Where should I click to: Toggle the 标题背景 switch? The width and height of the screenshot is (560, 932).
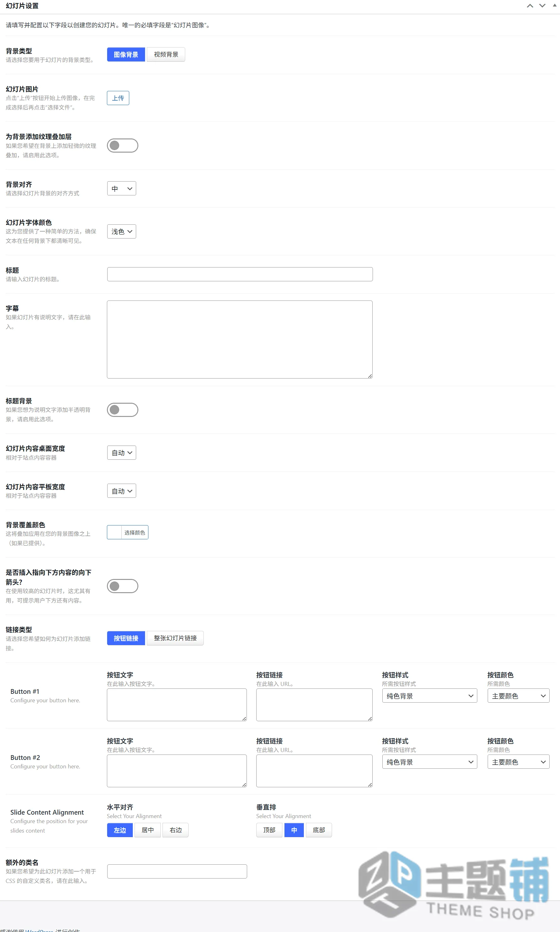(x=122, y=410)
